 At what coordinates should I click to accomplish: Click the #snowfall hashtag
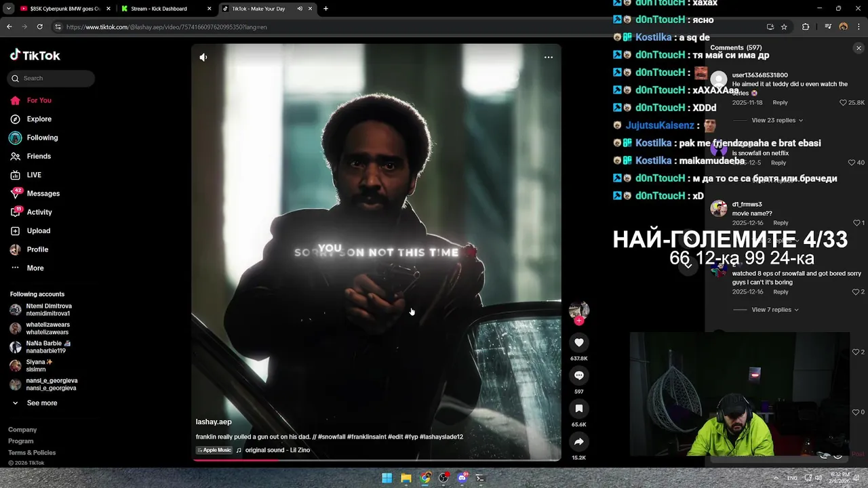(331, 436)
